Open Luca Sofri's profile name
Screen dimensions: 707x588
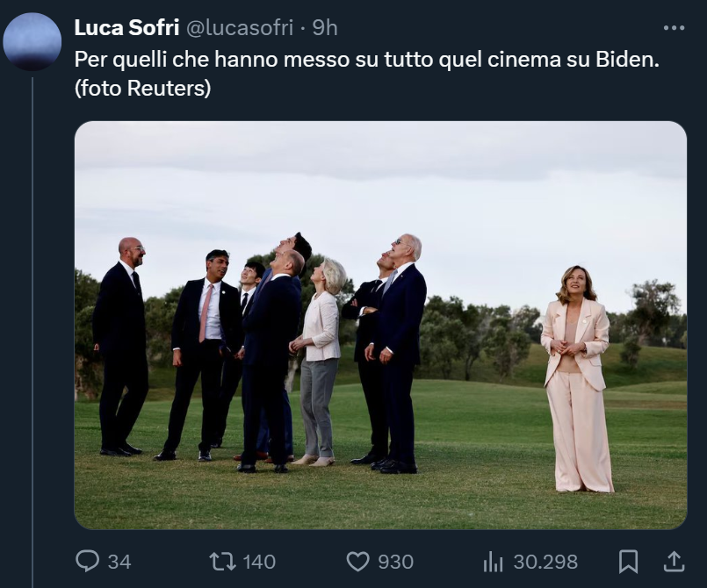tap(126, 26)
